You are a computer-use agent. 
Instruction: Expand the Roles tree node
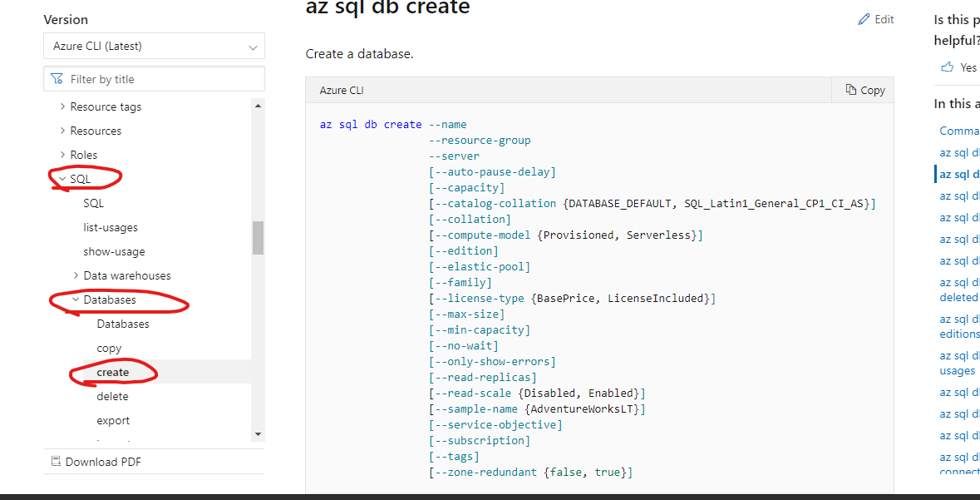pyautogui.click(x=62, y=154)
